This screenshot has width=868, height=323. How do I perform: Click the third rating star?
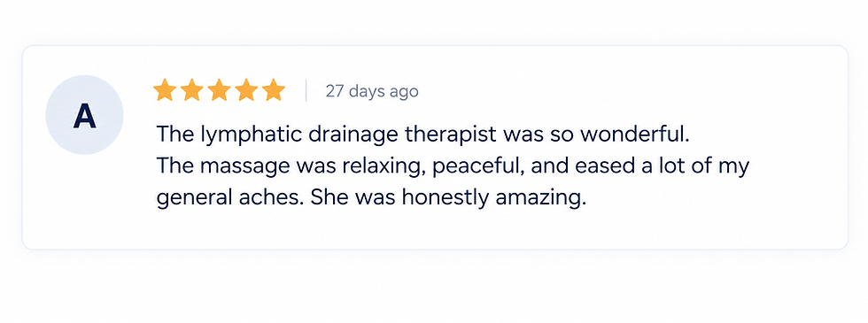coord(219,90)
